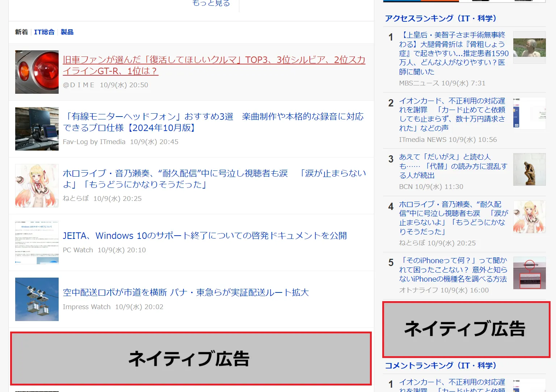
Task: Open コメントランキング（IT・科学） heading
Action: tap(441, 366)
